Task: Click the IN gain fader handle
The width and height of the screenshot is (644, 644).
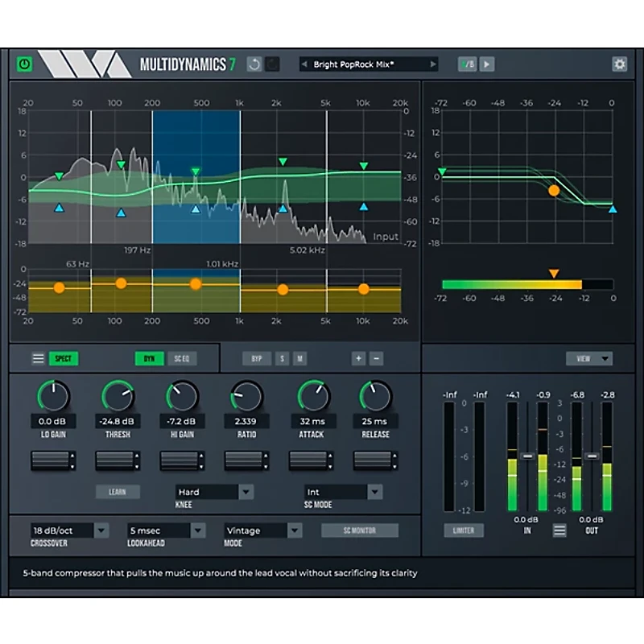Action: click(527, 456)
